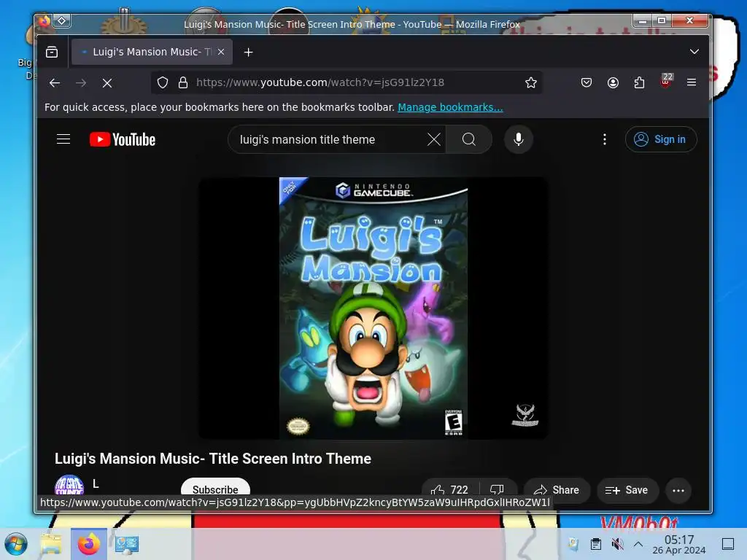747x560 pixels.
Task: Open clipboard tray icon
Action: pos(595,544)
